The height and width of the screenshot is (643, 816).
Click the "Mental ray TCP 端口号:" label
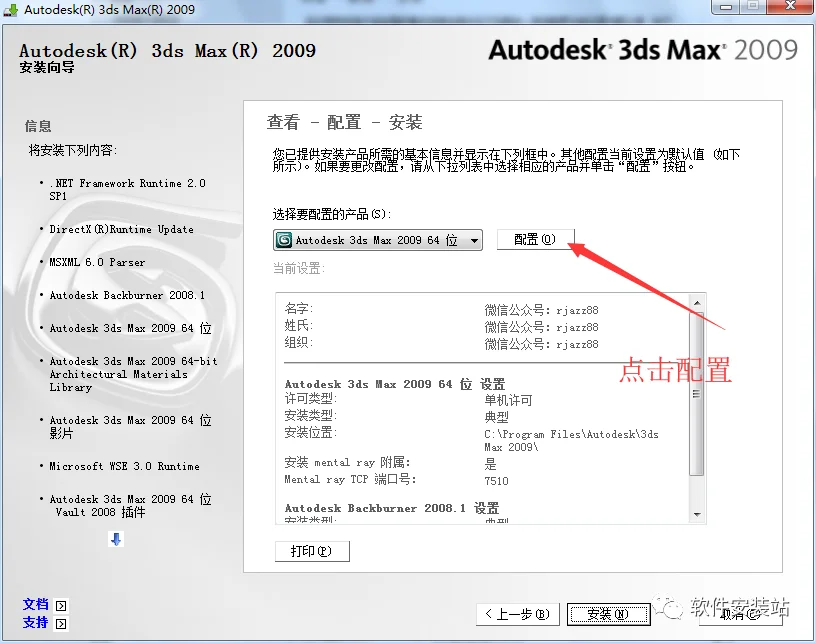[350, 479]
